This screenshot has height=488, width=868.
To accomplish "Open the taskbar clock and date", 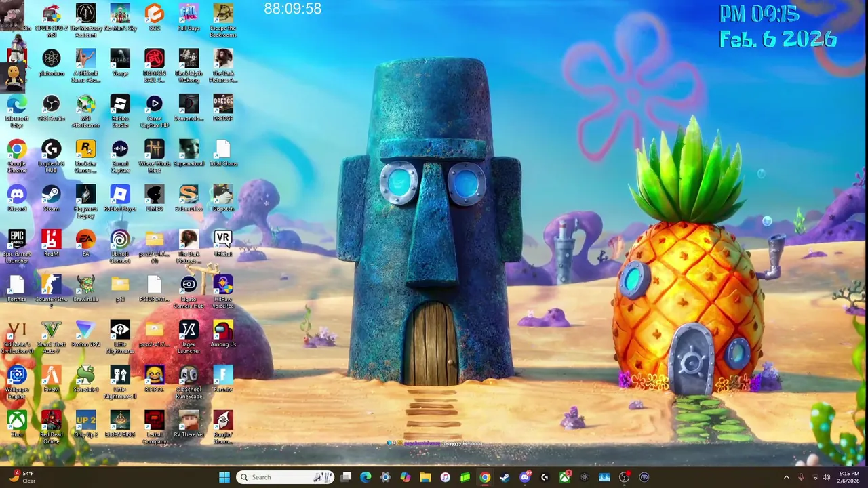I will 849,477.
